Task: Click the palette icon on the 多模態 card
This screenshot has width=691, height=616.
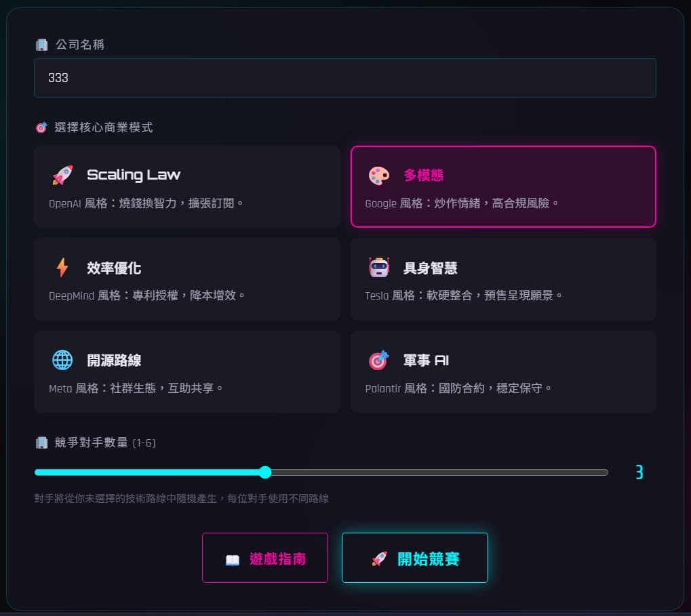Action: 379,174
